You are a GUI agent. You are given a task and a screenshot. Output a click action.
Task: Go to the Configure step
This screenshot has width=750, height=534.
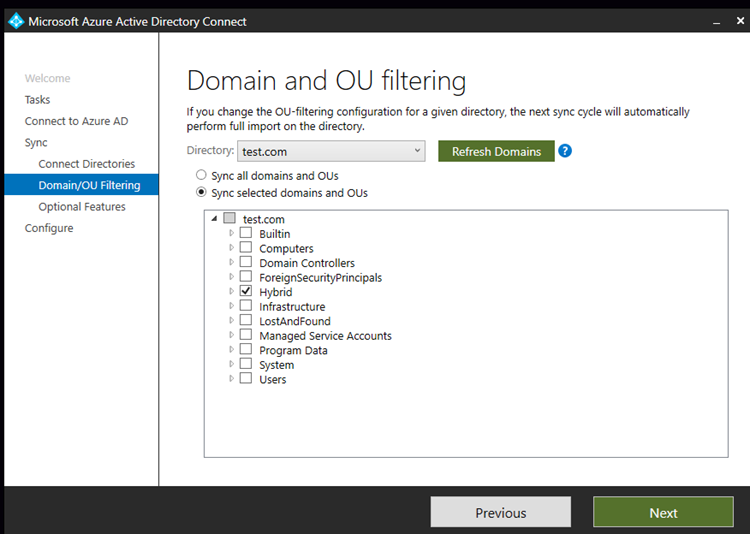click(x=49, y=228)
